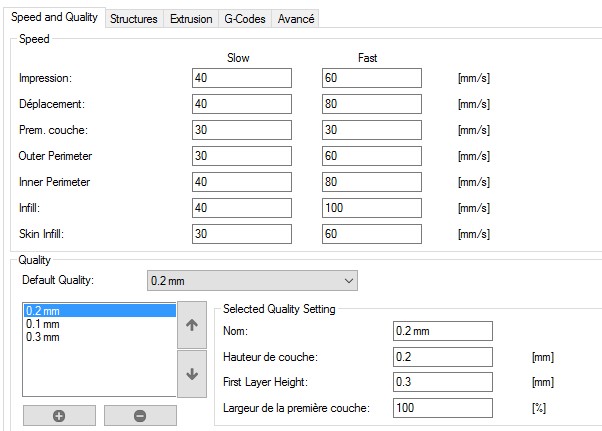The height and width of the screenshot is (431, 602).
Task: Edit the Hauteur de couche field
Action: (443, 357)
